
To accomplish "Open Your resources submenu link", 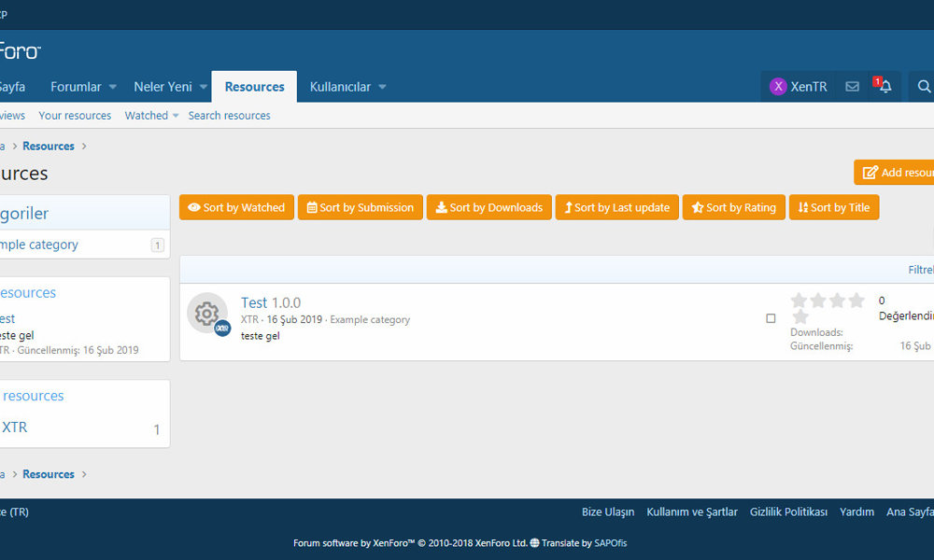I will point(75,116).
